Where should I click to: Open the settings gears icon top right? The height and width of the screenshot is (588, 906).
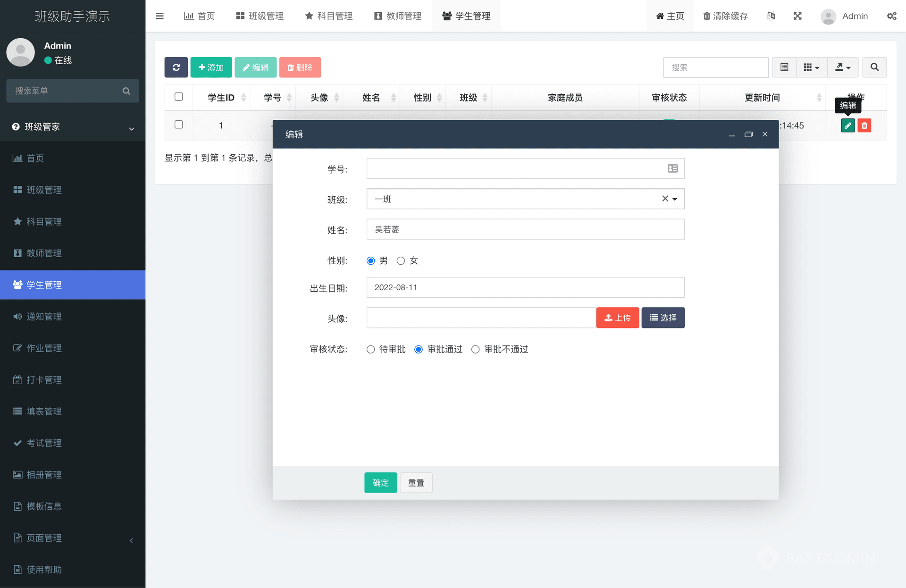tap(891, 16)
